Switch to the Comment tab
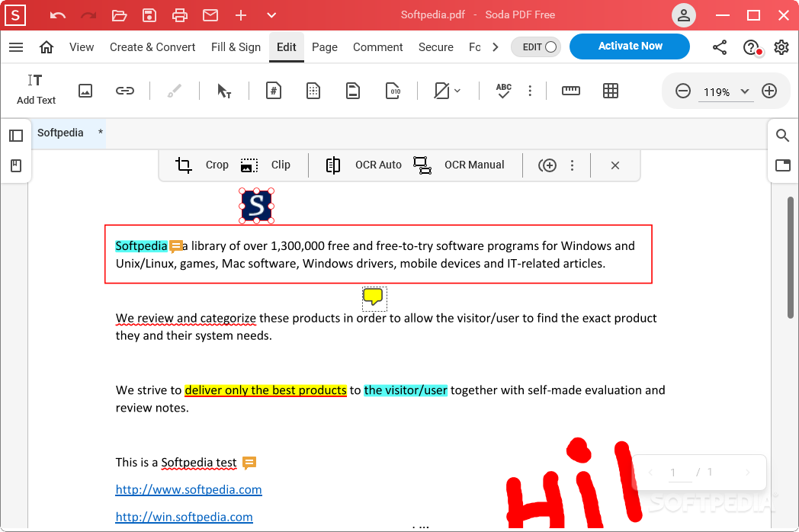The image size is (799, 532). point(377,47)
